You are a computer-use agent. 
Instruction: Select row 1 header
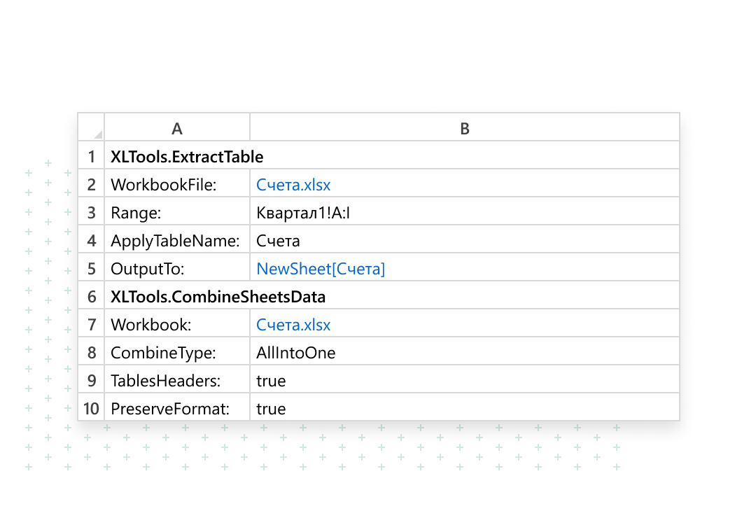(x=92, y=157)
